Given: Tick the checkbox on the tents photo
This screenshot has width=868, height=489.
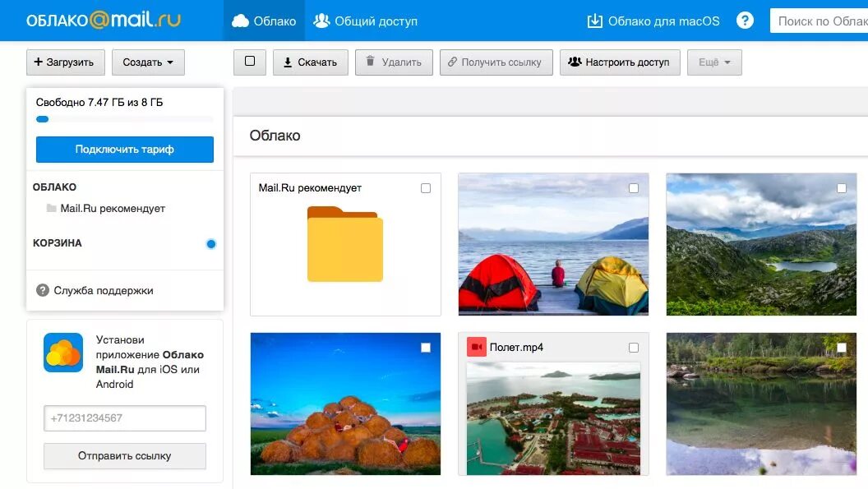Looking at the screenshot, I should (633, 188).
